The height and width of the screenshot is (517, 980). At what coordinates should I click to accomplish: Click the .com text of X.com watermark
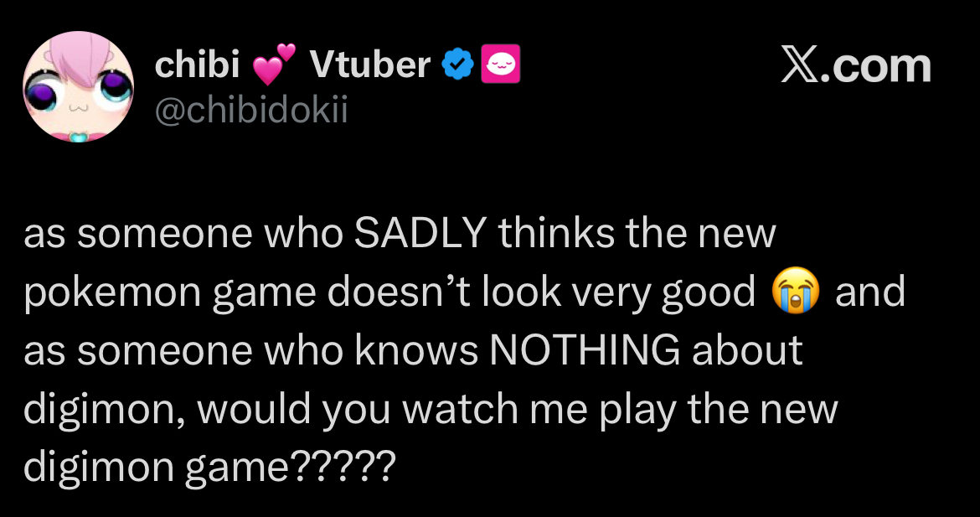[874, 66]
